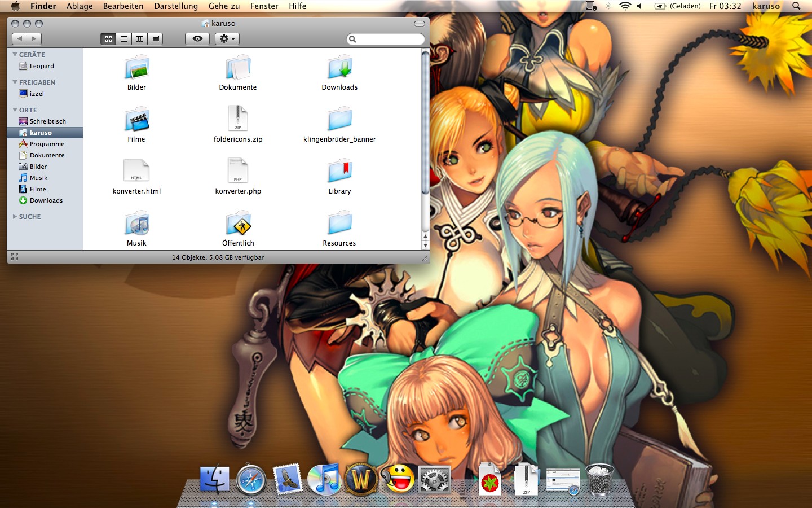Click the Back navigation button

pos(19,38)
